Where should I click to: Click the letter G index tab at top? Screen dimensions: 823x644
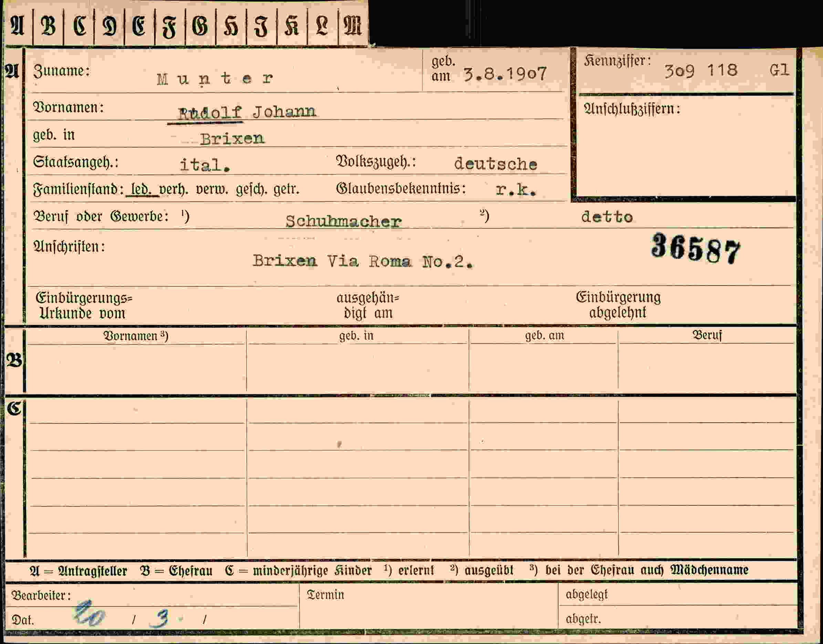pyautogui.click(x=200, y=25)
